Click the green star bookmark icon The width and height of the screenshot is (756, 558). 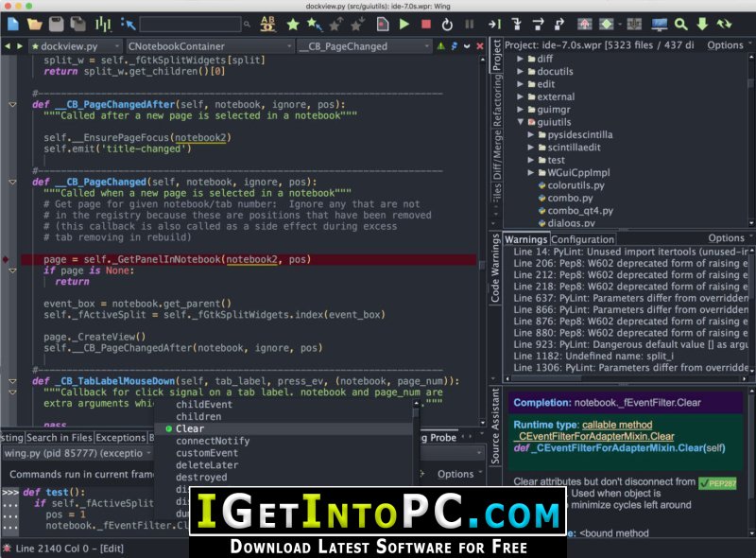(x=293, y=25)
